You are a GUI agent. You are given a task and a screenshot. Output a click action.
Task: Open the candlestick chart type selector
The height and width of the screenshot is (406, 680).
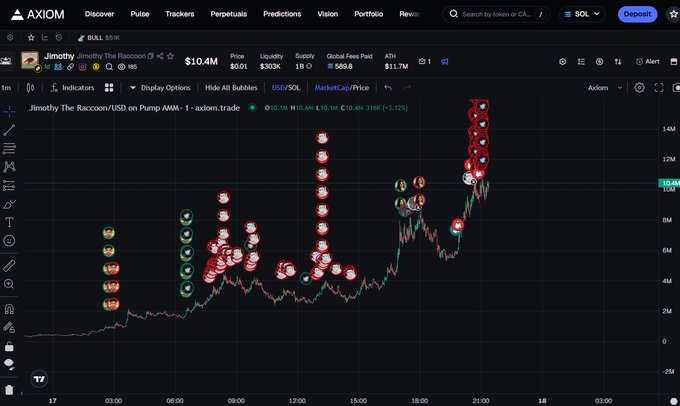click(30, 88)
